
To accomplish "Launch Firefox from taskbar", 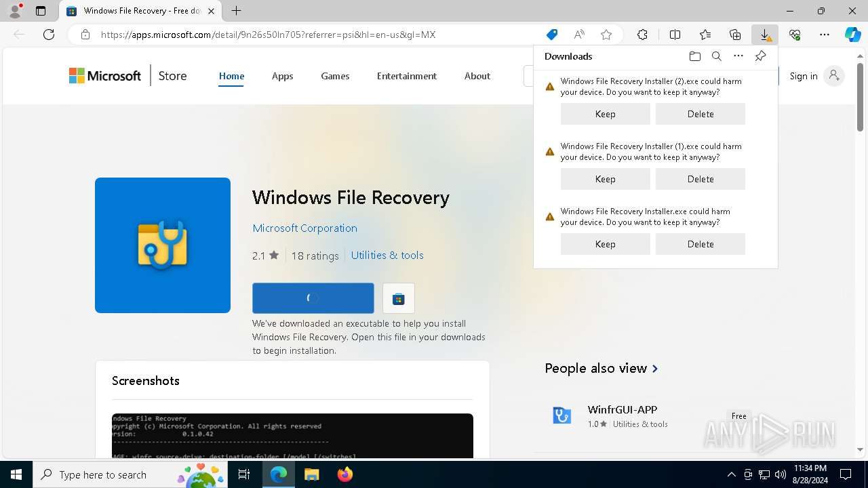I will coord(344,474).
